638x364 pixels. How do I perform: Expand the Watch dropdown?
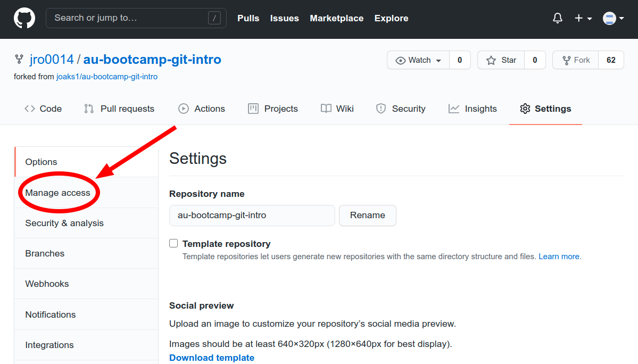point(418,60)
